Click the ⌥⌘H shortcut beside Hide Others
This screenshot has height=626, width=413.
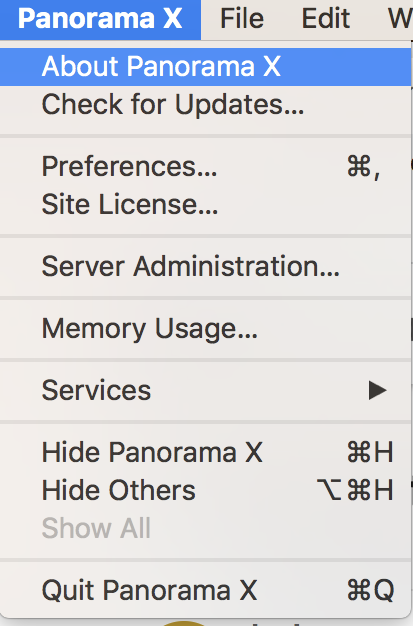pyautogui.click(x=355, y=490)
